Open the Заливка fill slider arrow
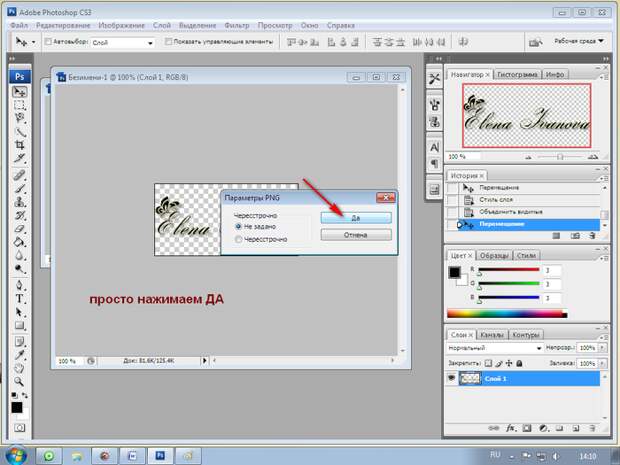Viewport: 620px width, 465px height. click(x=602, y=363)
